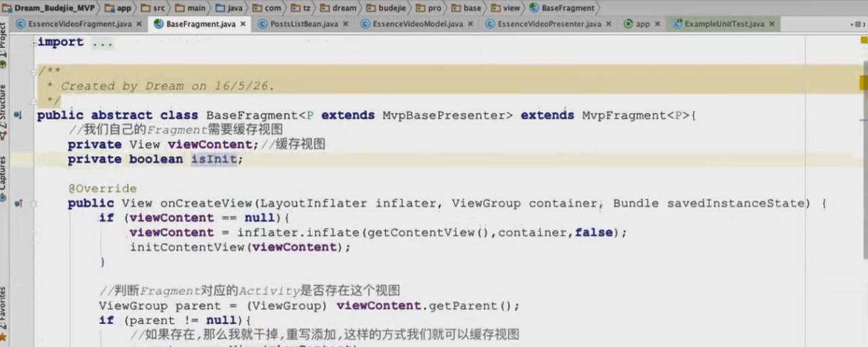Click the tz breadcrumb package
The height and width of the screenshot is (347, 868).
pos(301,8)
